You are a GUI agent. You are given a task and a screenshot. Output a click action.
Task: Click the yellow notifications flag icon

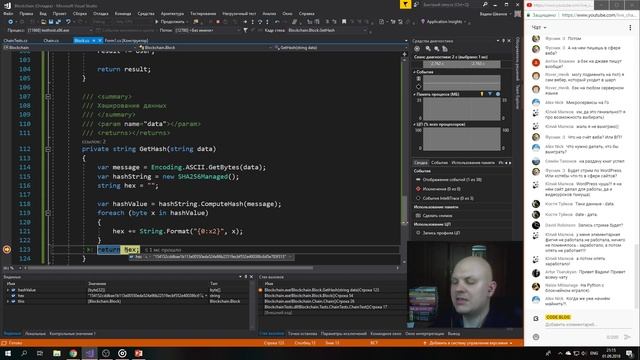(405, 4)
